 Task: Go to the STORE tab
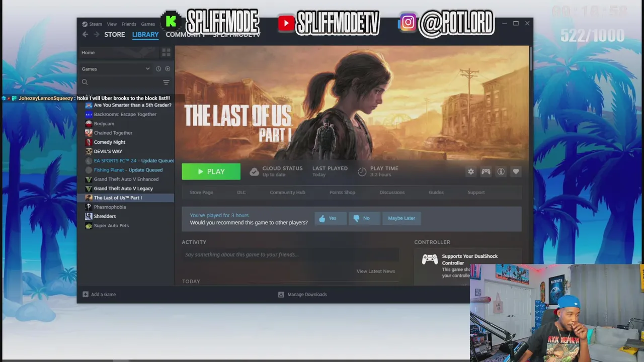click(115, 34)
